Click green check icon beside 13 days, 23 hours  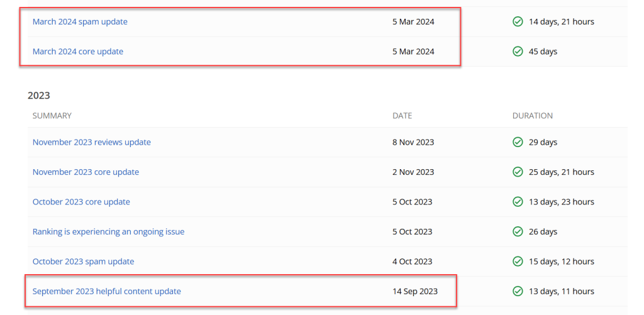click(x=518, y=202)
